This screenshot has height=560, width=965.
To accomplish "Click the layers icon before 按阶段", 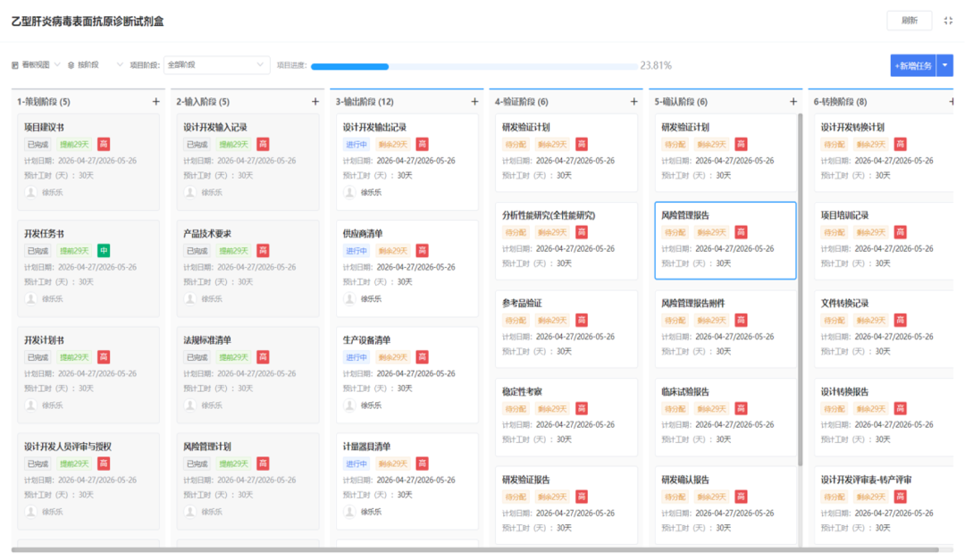I will [x=71, y=65].
